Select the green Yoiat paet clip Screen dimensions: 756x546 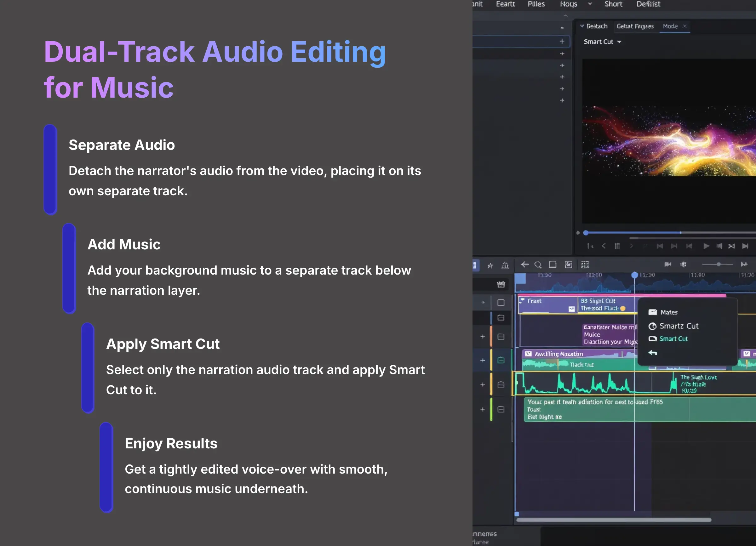(x=639, y=409)
